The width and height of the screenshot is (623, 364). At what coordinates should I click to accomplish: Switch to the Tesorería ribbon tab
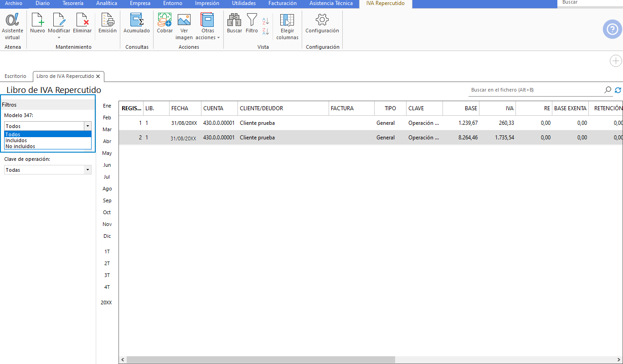[73, 3]
